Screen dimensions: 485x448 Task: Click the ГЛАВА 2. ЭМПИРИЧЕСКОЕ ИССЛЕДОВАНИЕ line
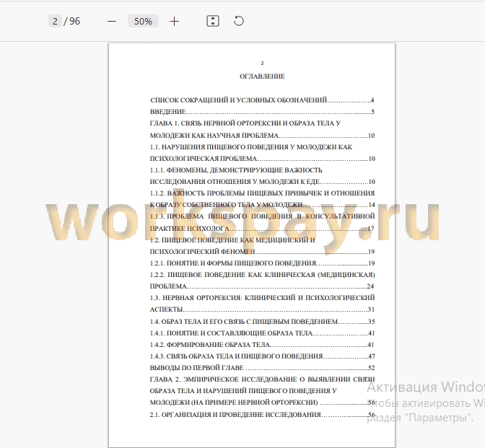(262, 379)
